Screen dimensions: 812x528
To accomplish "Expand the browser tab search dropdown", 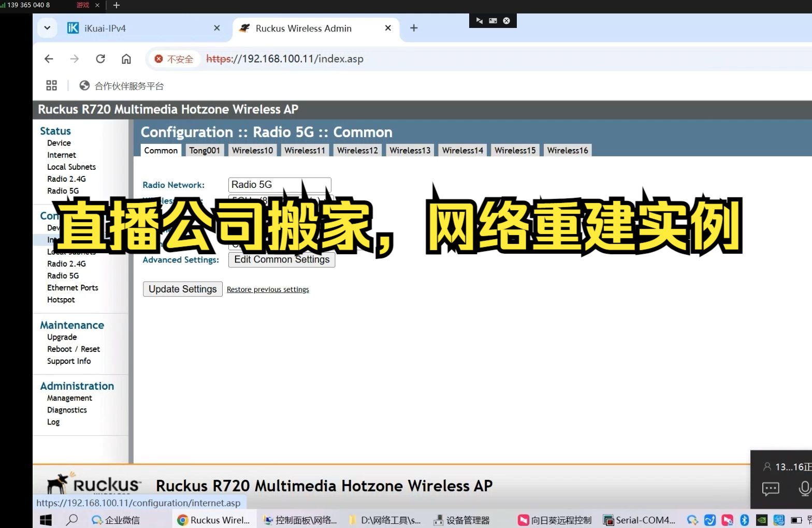I will pyautogui.click(x=47, y=28).
